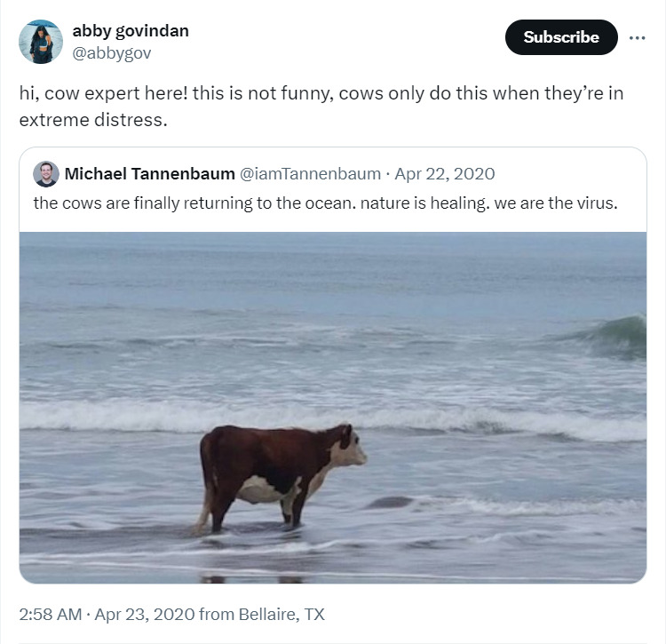Click the words 'extreme distress.' in the tweet
This screenshot has width=666, height=644.
tap(93, 120)
